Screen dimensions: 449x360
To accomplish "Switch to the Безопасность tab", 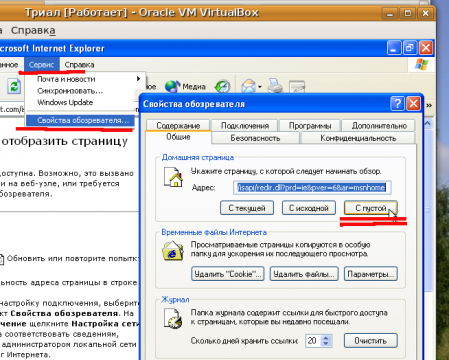I will [255, 138].
